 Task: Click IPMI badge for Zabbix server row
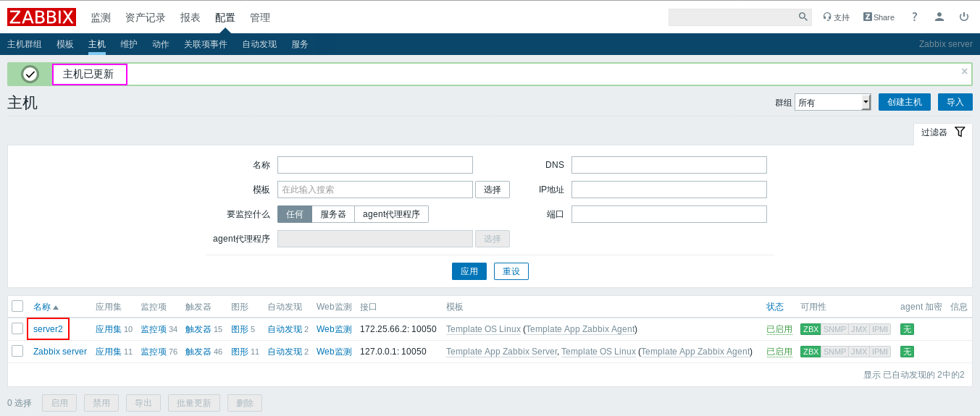[x=880, y=352]
